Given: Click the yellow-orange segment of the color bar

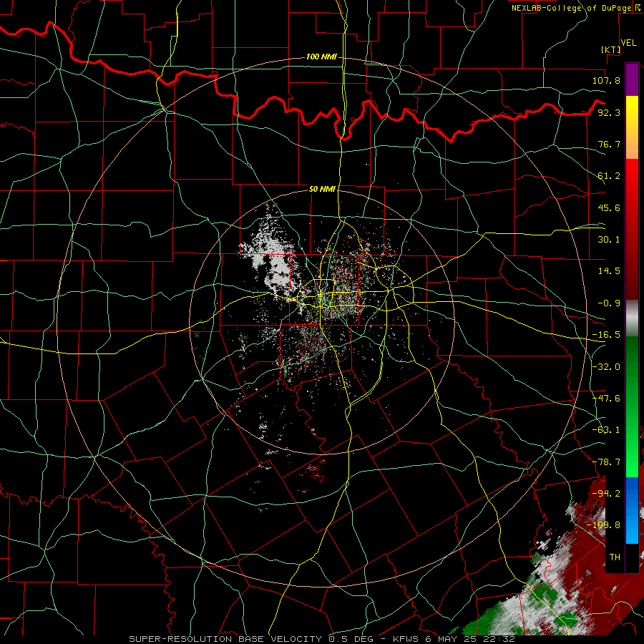Looking at the screenshot, I should tap(632, 127).
